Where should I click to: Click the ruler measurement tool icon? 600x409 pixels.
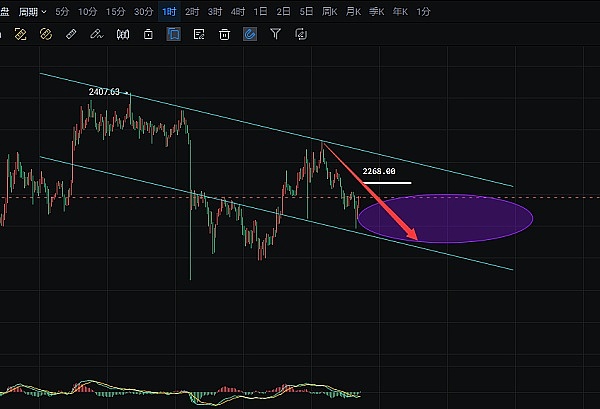[70, 34]
